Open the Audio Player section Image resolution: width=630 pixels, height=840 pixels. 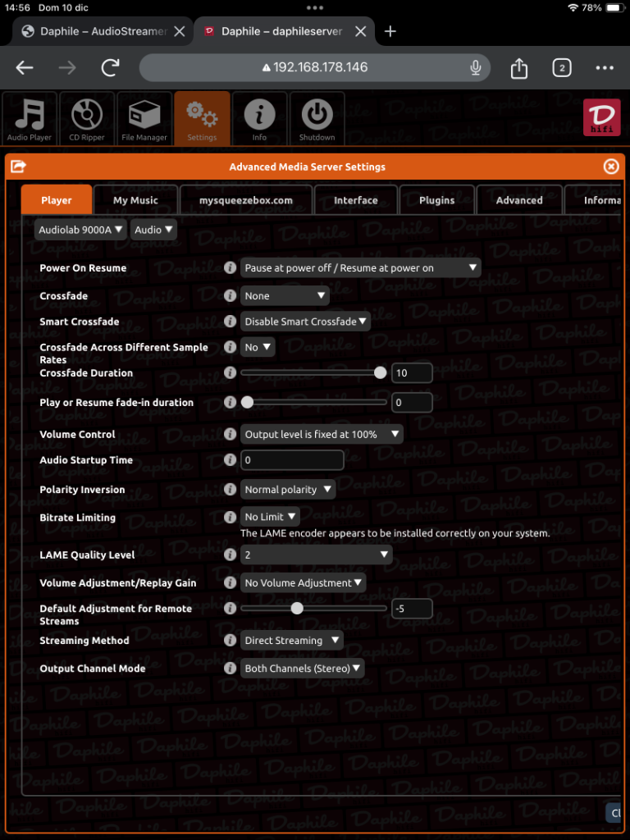coord(30,118)
